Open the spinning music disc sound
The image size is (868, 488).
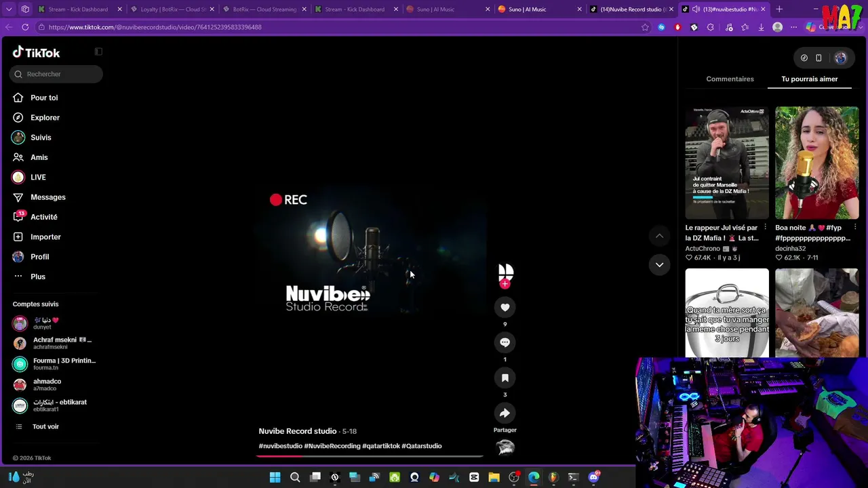505,447
